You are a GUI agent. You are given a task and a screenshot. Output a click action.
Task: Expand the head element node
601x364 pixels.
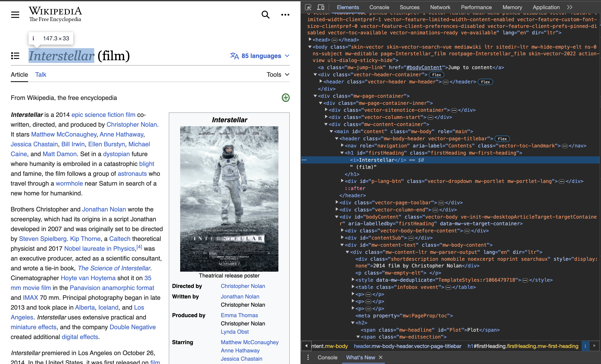[310, 39]
